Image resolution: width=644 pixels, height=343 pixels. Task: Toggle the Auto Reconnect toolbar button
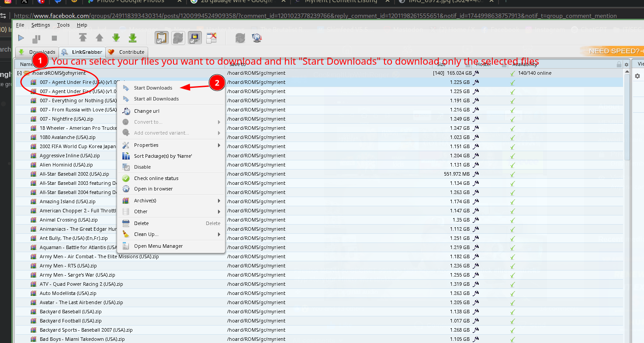178,38
